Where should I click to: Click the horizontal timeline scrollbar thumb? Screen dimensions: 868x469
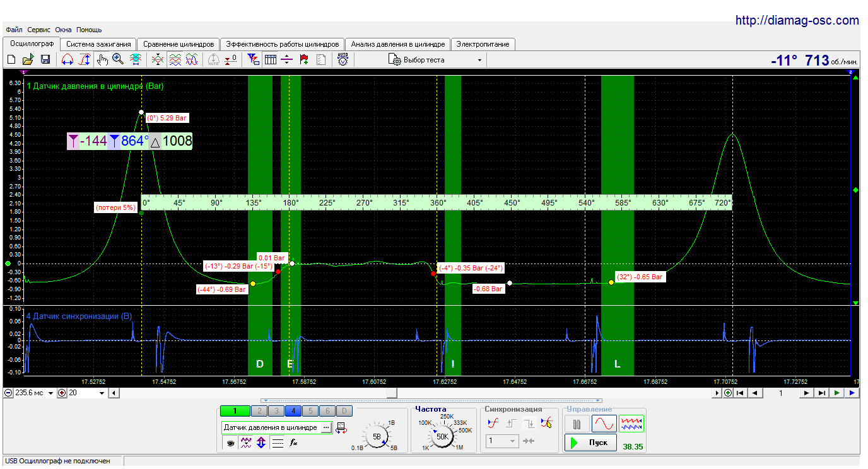[x=392, y=393]
